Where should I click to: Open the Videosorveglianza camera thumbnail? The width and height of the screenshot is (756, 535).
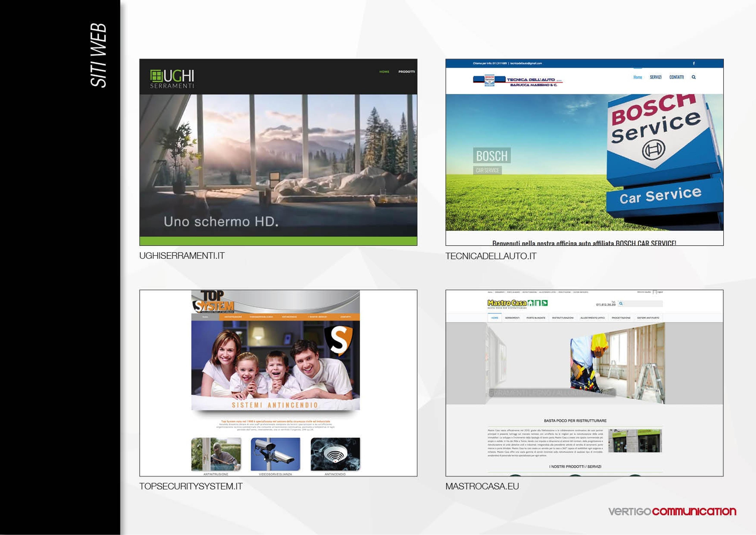[x=275, y=454]
